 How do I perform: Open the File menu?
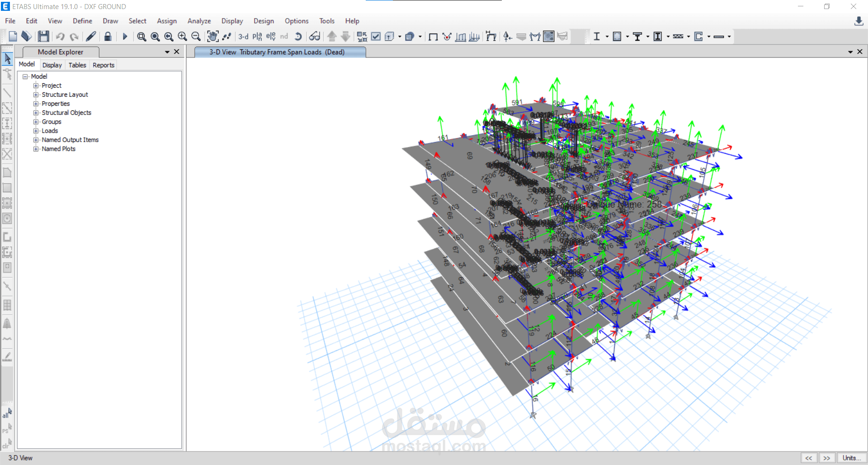click(x=10, y=21)
